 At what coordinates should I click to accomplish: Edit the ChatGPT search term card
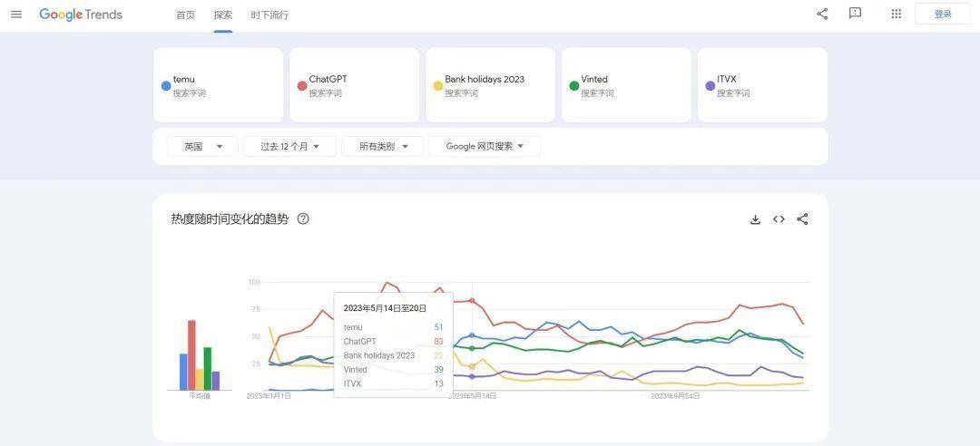coord(355,85)
